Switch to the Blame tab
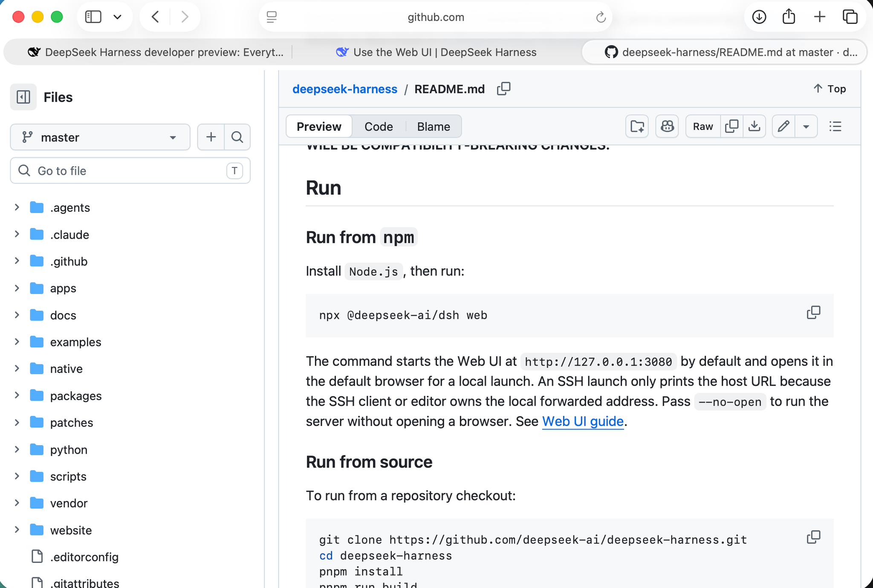The image size is (873, 588). (434, 127)
